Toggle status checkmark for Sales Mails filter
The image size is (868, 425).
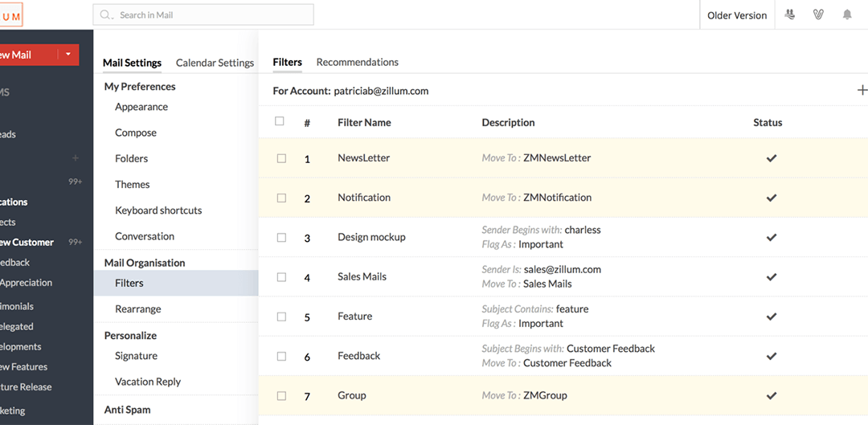[772, 277]
